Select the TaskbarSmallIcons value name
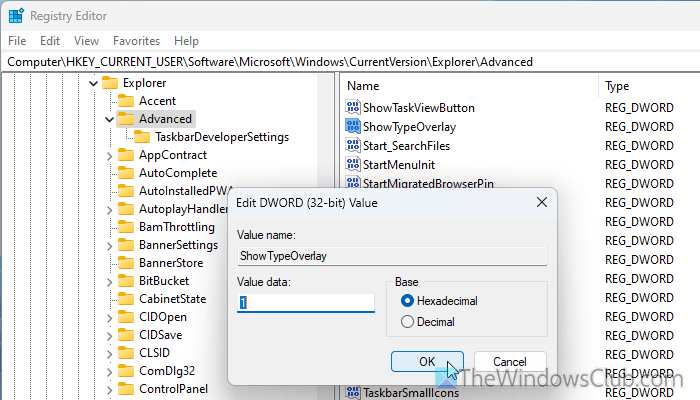This screenshot has width=700, height=400. [x=411, y=393]
